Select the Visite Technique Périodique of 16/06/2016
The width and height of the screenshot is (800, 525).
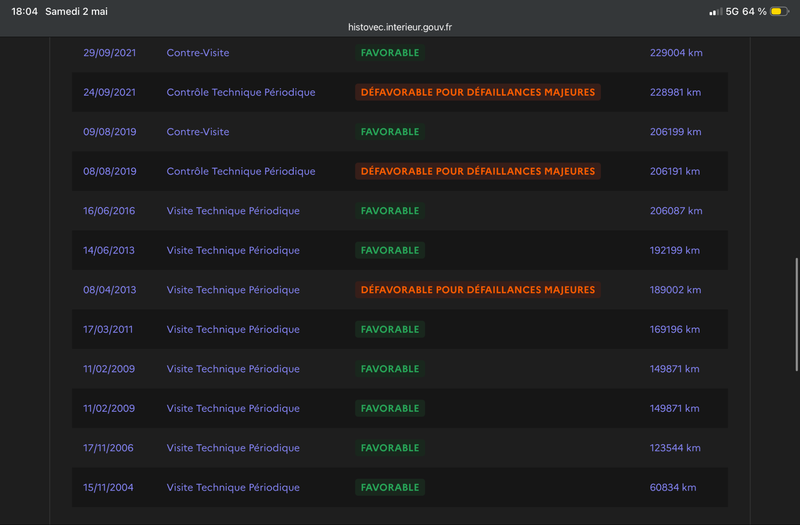click(233, 211)
